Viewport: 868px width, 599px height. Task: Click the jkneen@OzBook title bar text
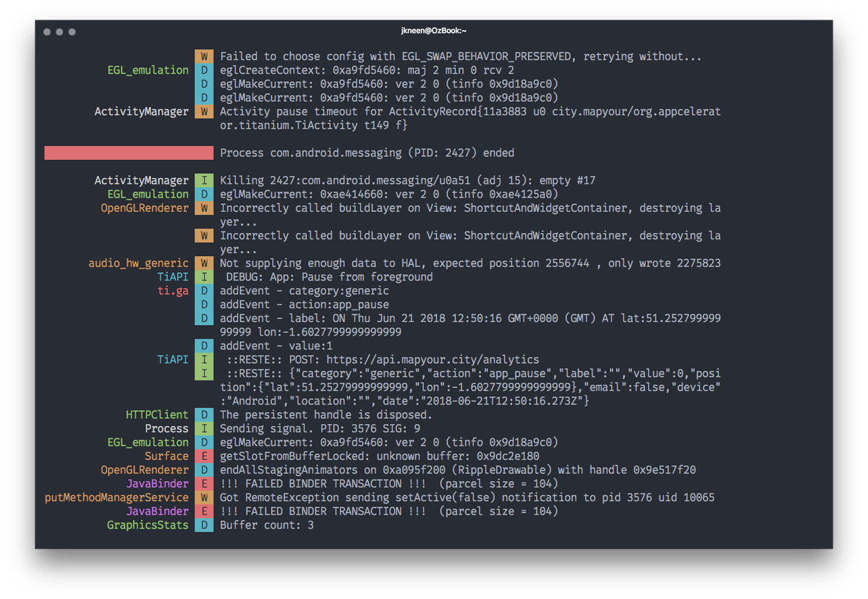433,31
